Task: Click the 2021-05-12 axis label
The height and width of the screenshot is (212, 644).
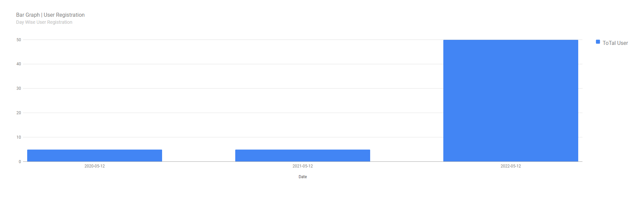Action: 303,166
